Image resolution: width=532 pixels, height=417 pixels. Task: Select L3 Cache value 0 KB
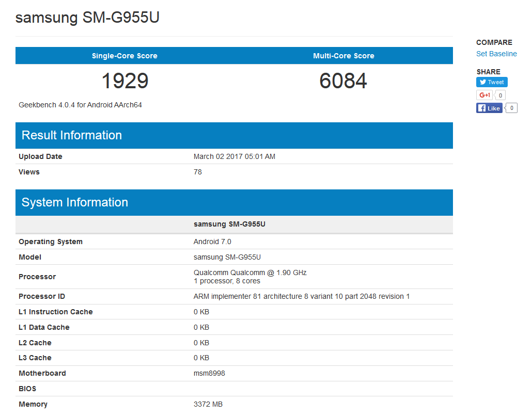[201, 358]
